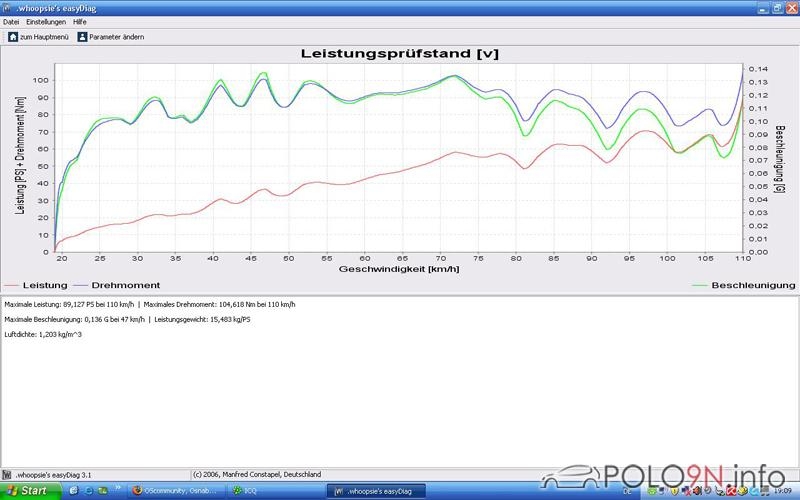Open the Datei menu
The height and width of the screenshot is (500, 800).
coord(11,21)
